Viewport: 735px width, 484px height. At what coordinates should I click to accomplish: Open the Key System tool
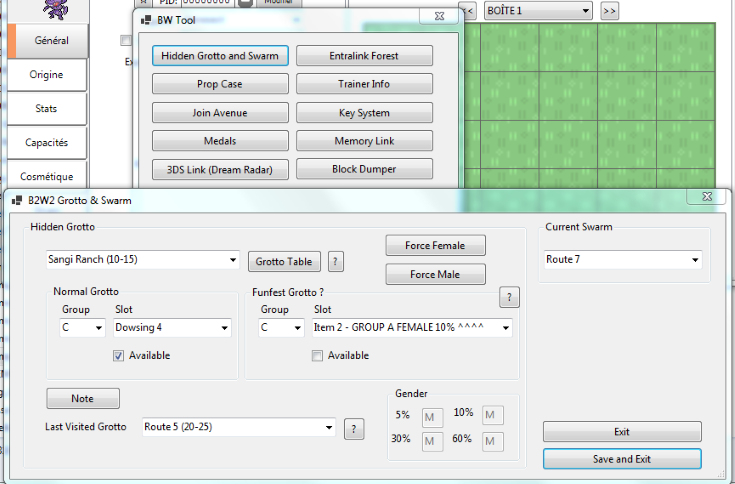point(364,113)
